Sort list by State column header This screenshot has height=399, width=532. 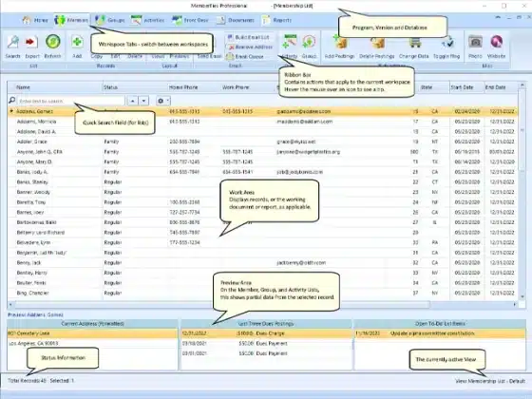click(x=434, y=87)
